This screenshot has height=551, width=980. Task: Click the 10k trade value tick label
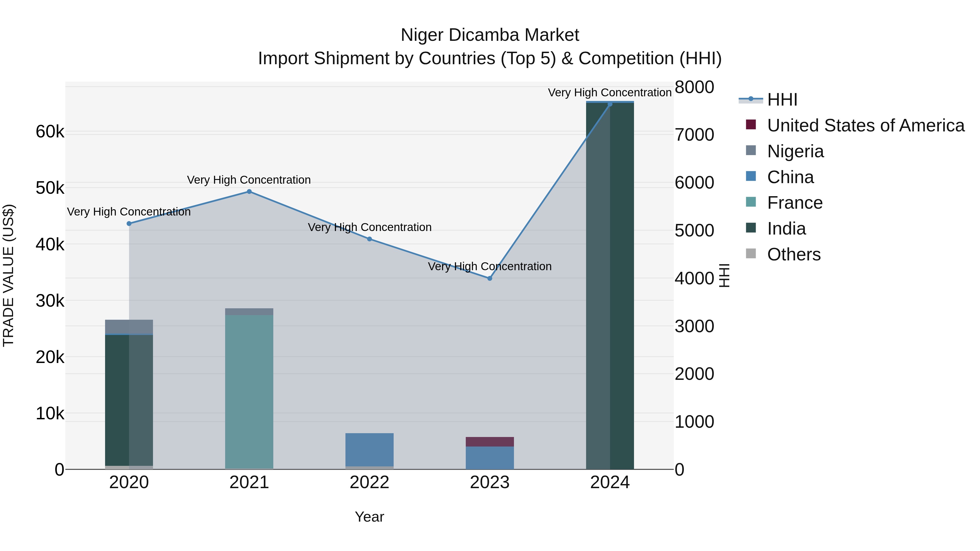coord(50,413)
